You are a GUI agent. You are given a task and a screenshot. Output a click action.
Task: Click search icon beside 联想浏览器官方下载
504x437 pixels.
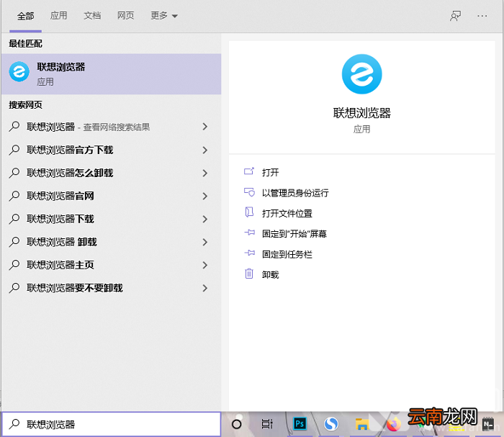click(x=14, y=150)
